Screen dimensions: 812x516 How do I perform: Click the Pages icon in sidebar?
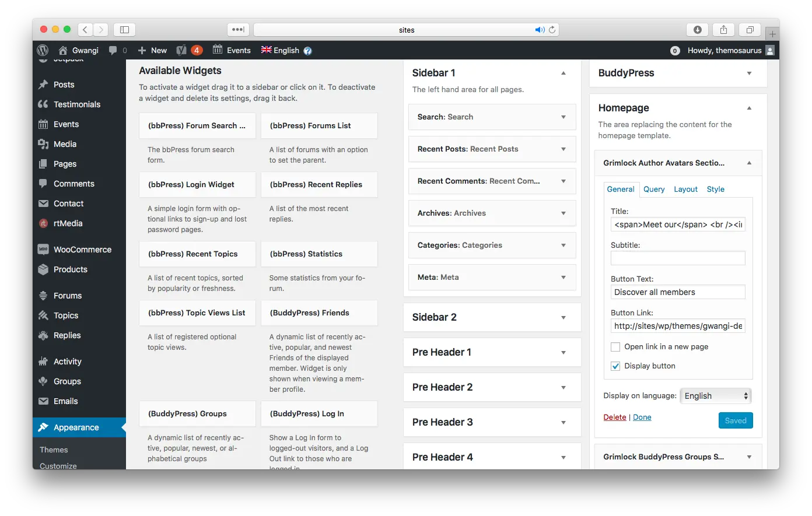coord(43,164)
